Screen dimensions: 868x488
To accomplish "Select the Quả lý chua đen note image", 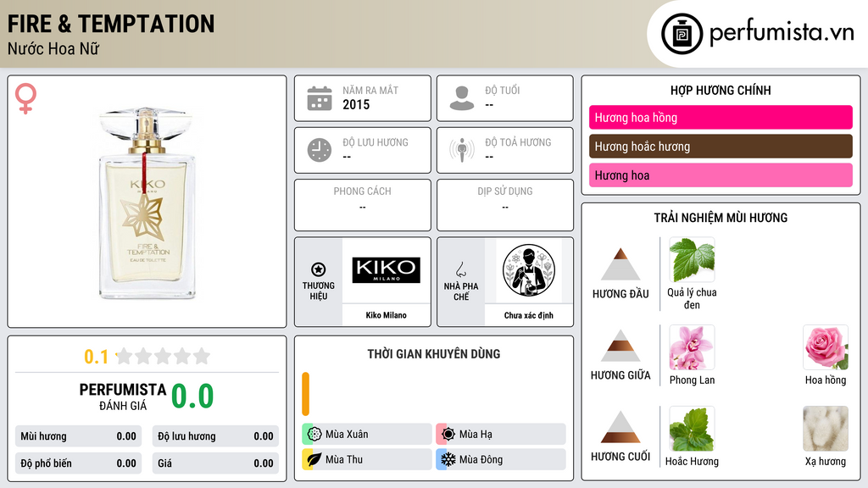I will (692, 260).
